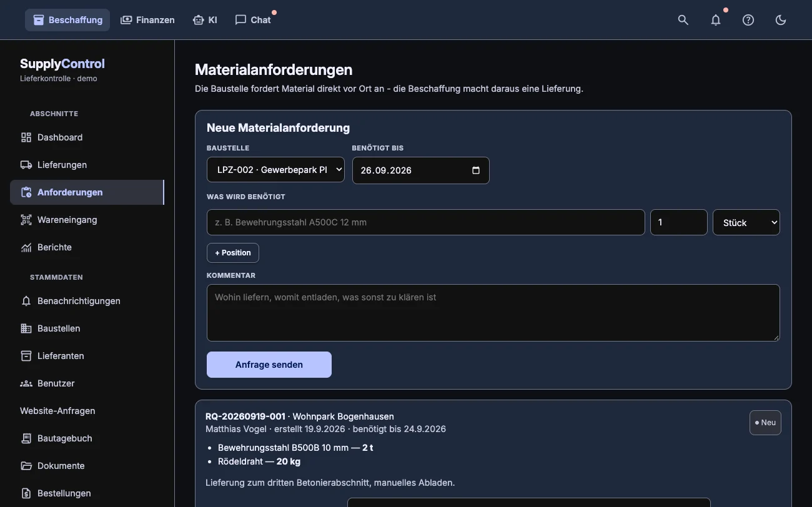
Task: Add another item with + Position
Action: (233, 253)
